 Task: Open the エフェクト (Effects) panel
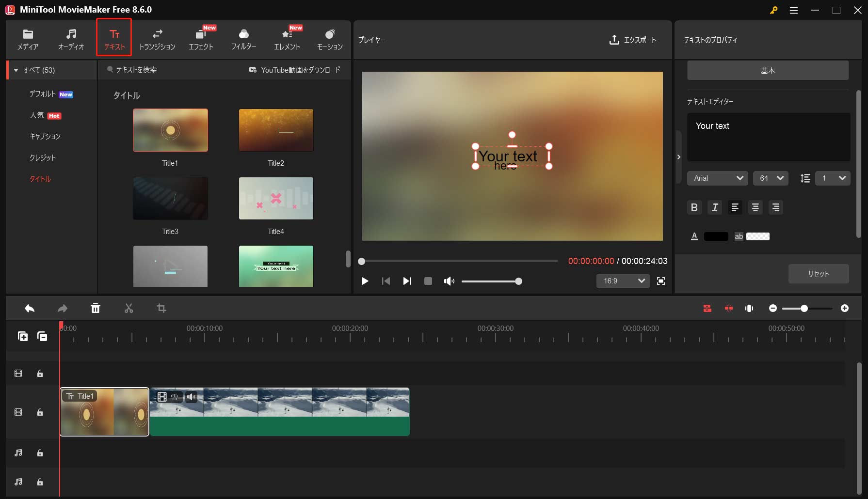pos(201,39)
